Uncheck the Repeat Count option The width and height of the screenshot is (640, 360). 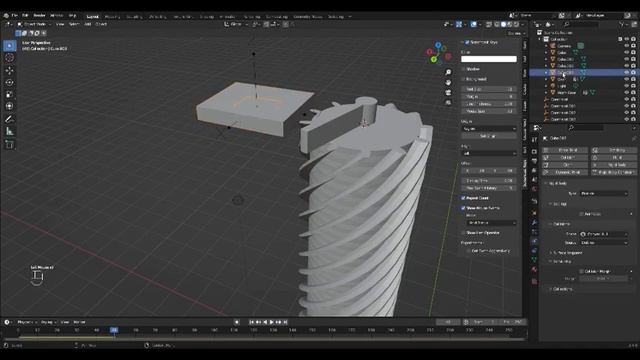pyautogui.click(x=463, y=198)
